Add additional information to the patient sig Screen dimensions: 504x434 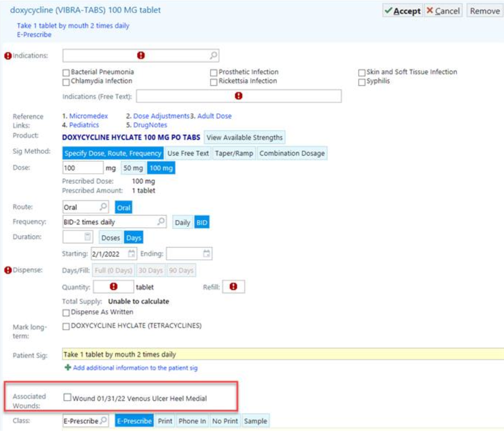click(x=135, y=367)
